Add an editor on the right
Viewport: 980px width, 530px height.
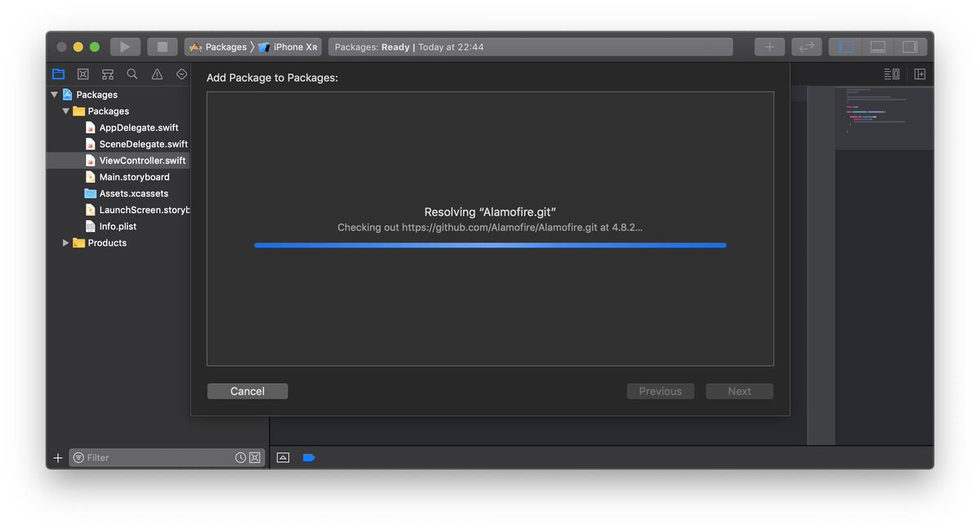(x=920, y=74)
